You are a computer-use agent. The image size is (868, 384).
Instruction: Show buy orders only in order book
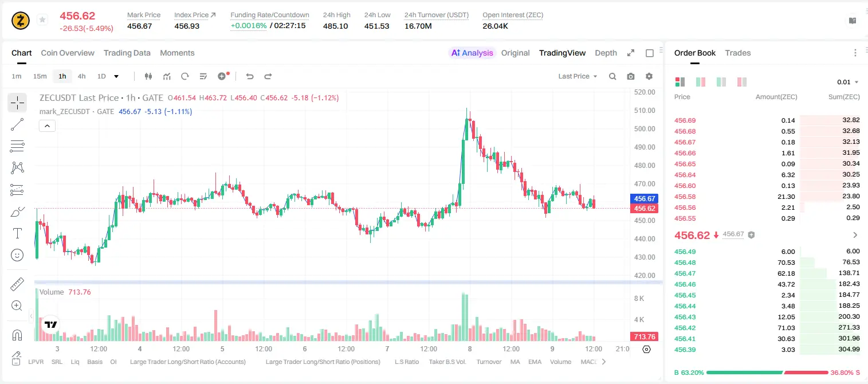coord(721,82)
